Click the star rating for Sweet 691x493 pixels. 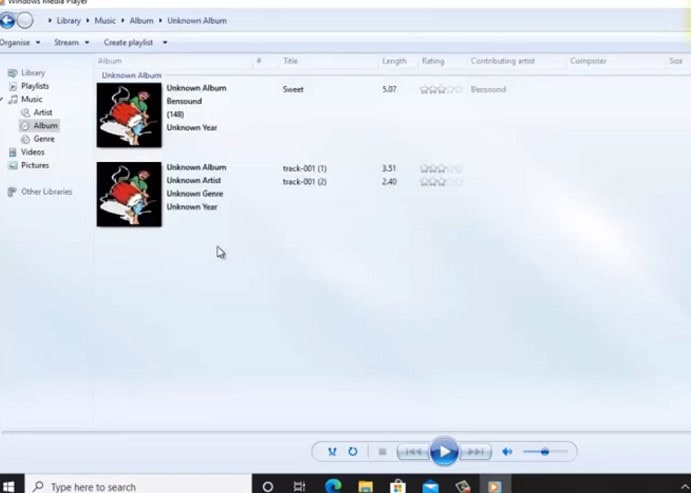pyautogui.click(x=441, y=89)
